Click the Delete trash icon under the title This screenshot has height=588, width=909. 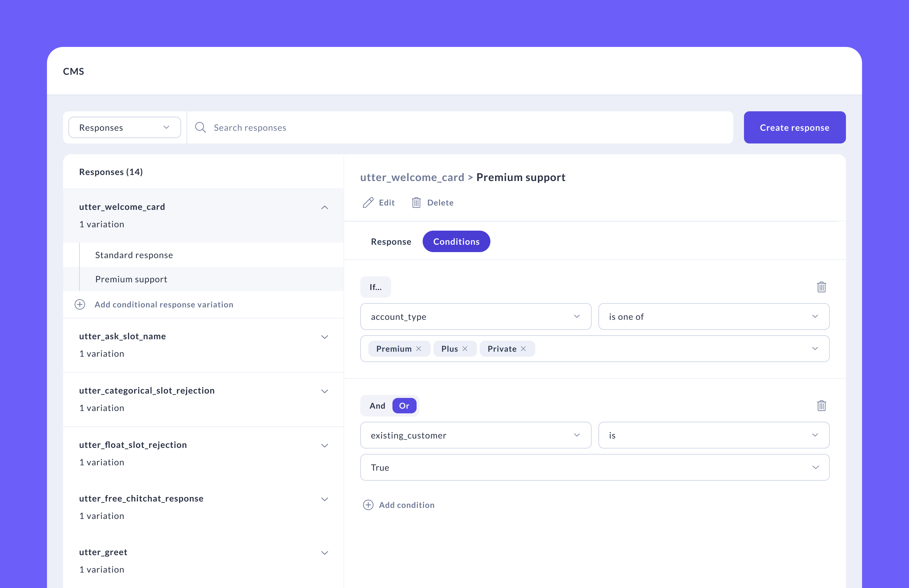click(x=416, y=202)
